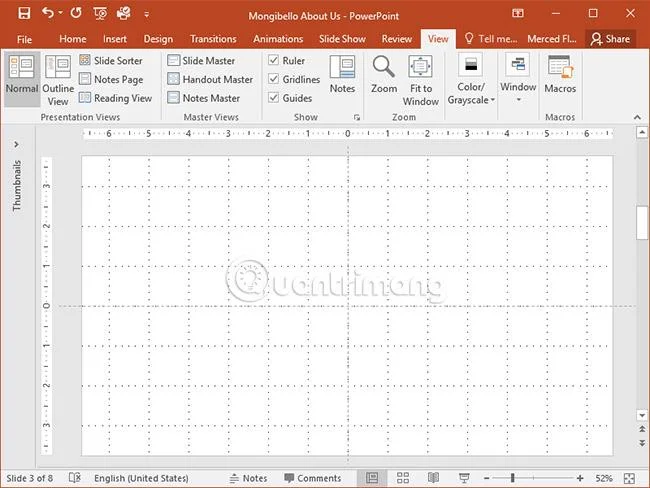
Task: Toggle Notes in status bar
Action: pos(248,478)
